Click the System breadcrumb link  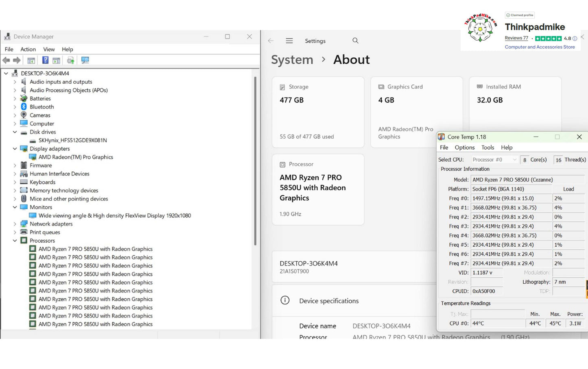coord(292,60)
